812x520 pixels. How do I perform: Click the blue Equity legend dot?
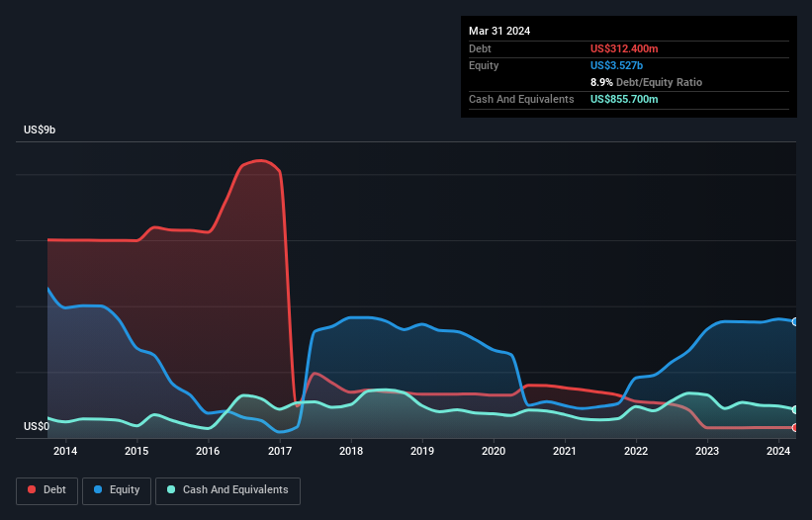click(98, 489)
